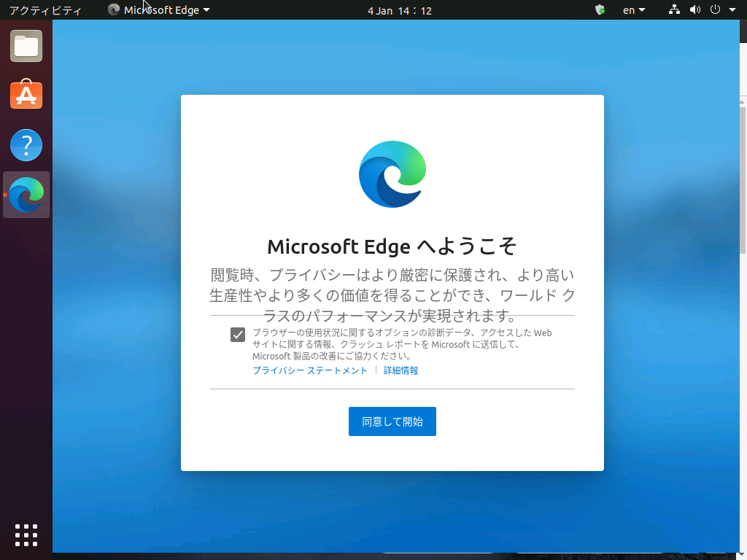Click the large Edge logo in the welcome dialog

click(x=392, y=174)
